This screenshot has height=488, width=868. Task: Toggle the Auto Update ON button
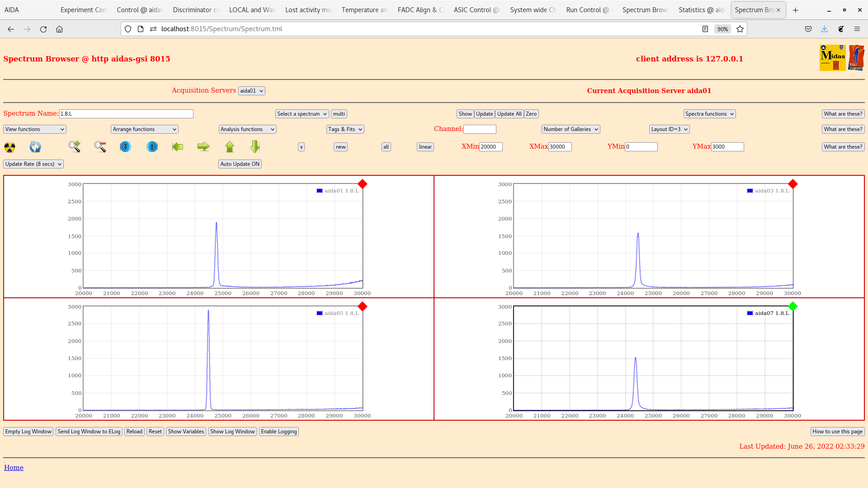click(x=240, y=164)
